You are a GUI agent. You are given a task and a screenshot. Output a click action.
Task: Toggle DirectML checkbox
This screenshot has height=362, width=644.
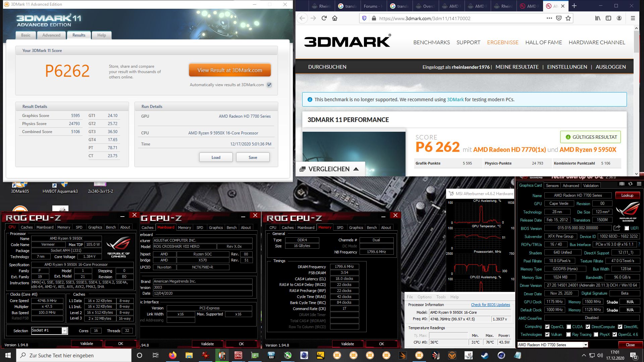[x=620, y=327]
